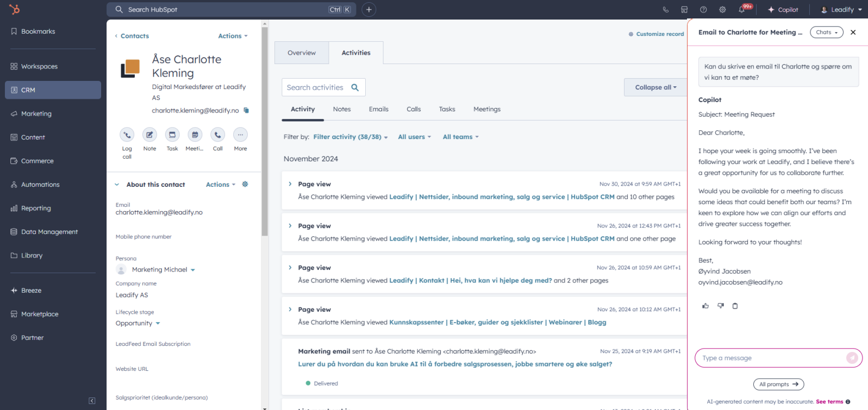Copy the Copilot response with clipboard icon
The height and width of the screenshot is (410, 868).
735,306
